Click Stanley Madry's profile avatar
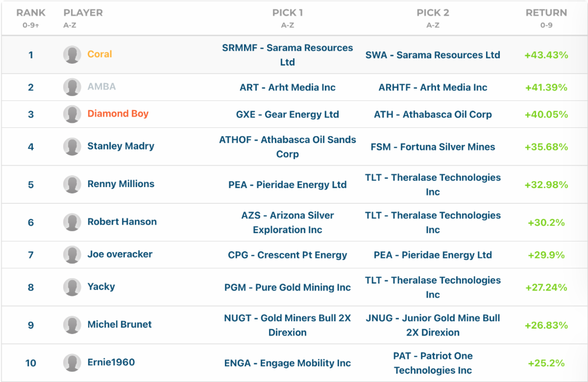 coord(72,146)
